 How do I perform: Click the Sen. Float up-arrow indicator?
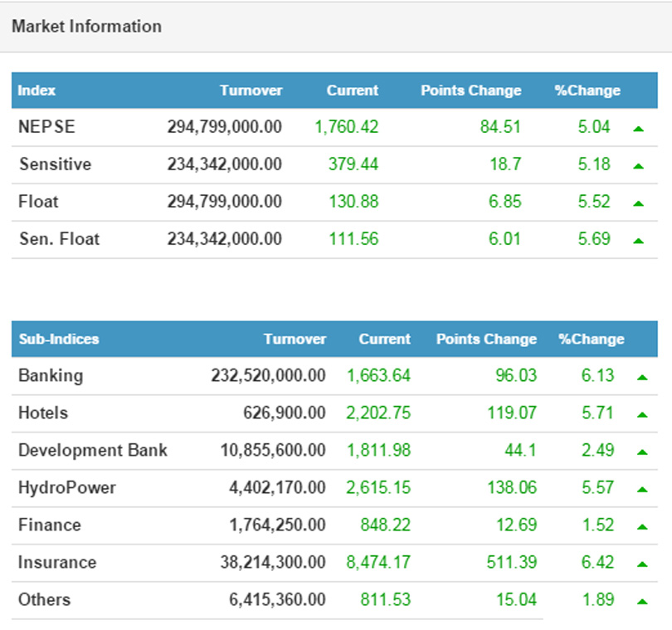click(x=638, y=241)
